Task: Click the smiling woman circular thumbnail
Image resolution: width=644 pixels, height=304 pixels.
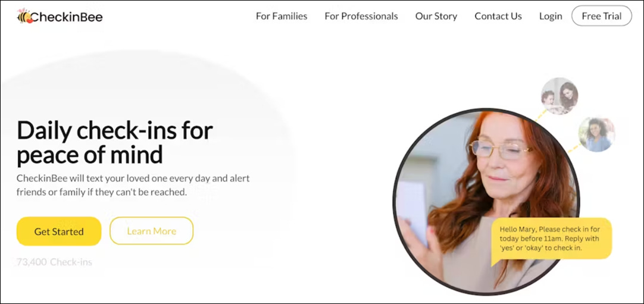Action: [x=597, y=134]
